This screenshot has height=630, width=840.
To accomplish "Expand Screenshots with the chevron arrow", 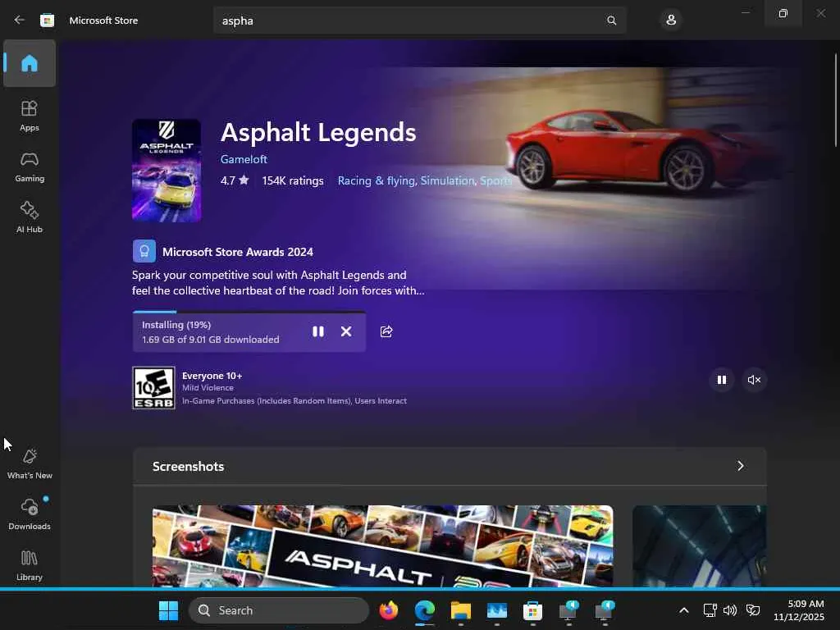I will (x=741, y=466).
